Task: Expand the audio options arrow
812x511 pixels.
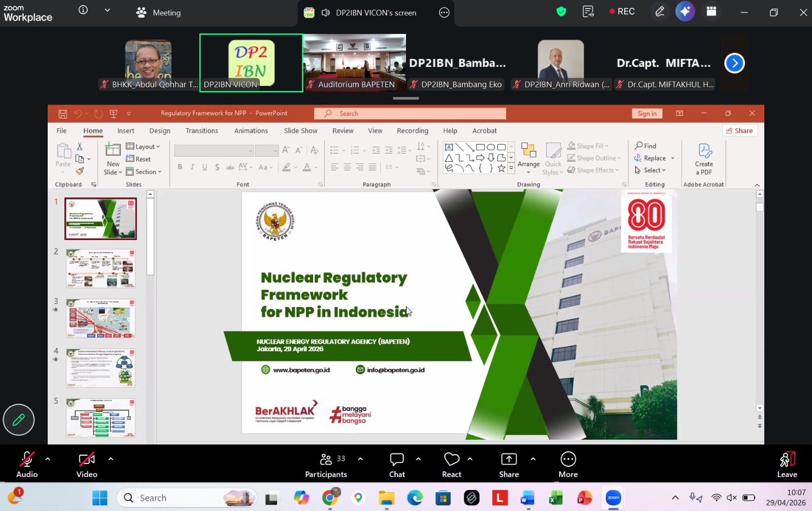Action: click(x=48, y=459)
